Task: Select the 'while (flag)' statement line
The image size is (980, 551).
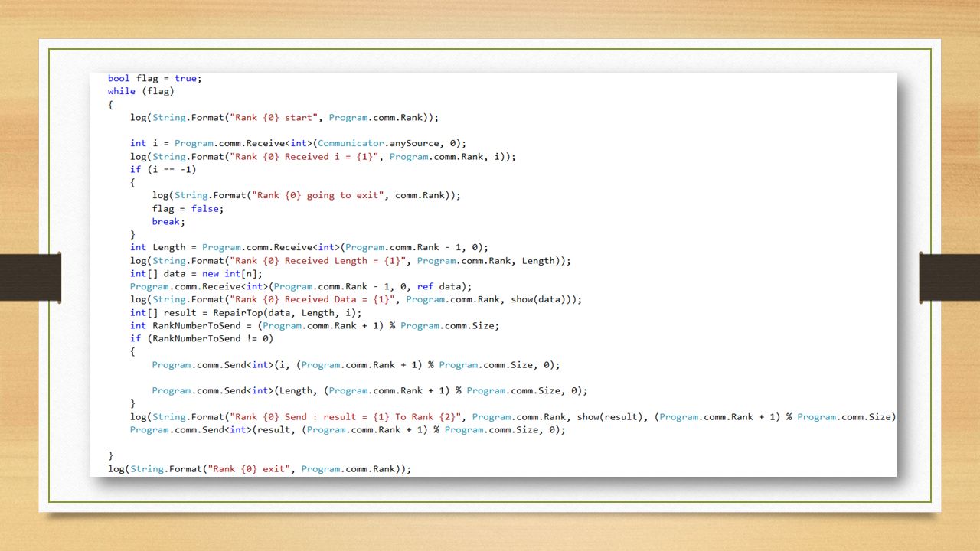Action: 142,91
